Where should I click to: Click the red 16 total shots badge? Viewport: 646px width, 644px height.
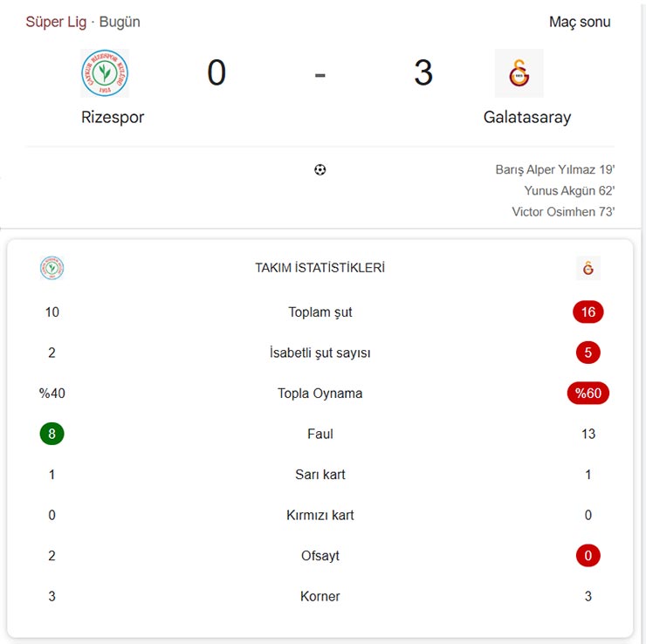(x=588, y=312)
